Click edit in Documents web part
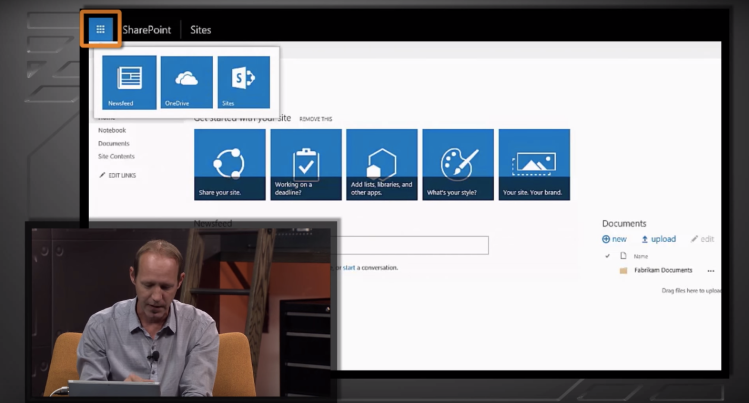 [x=702, y=239]
